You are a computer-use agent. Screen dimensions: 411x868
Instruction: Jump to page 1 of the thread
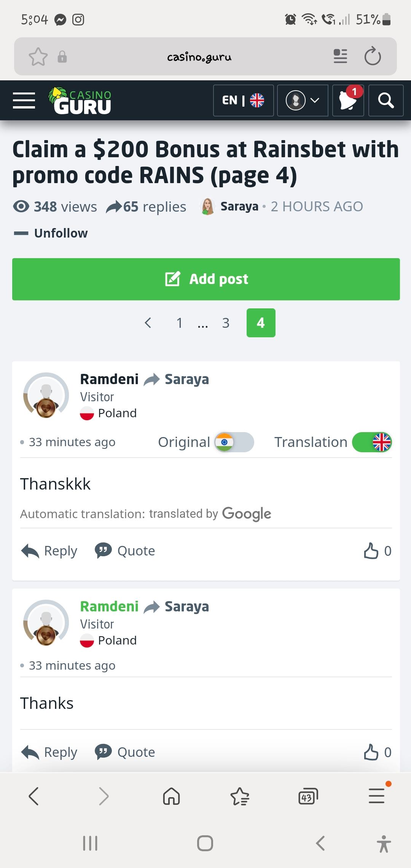pyautogui.click(x=180, y=323)
